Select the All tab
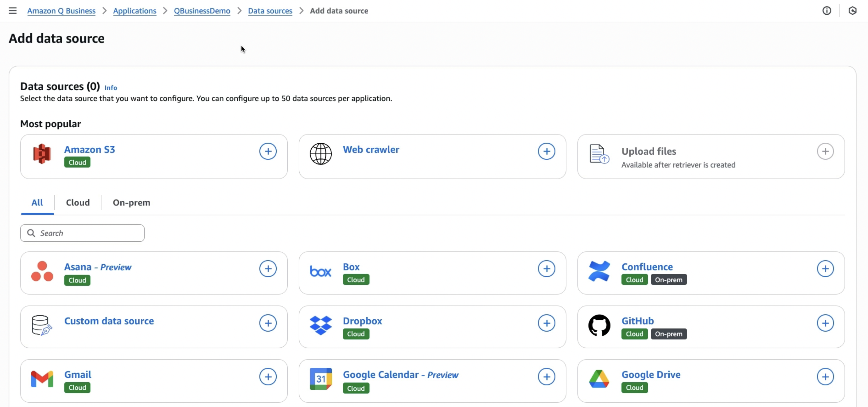Image resolution: width=868 pixels, height=407 pixels. coord(37,203)
